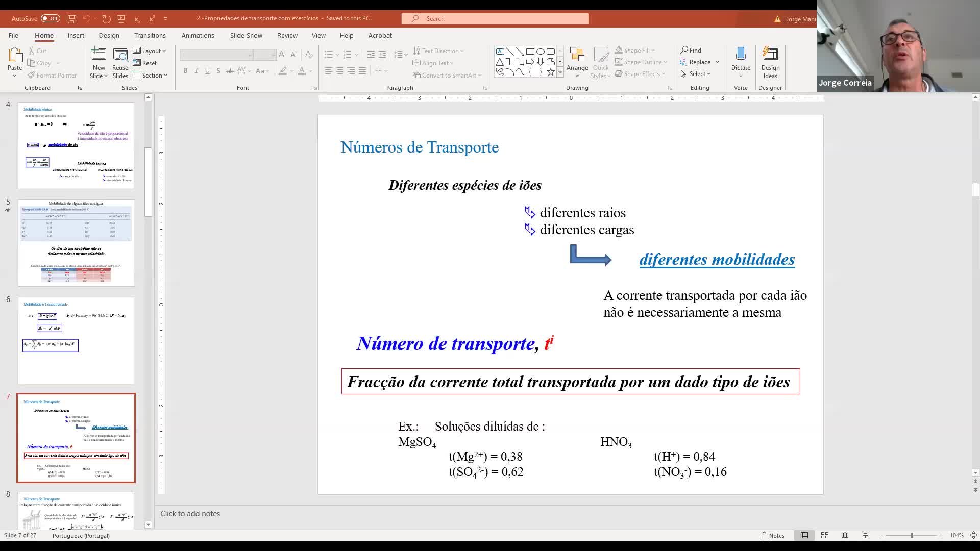Open the Transitions ribbon tab
Viewport: 980px width, 551px height.
pyautogui.click(x=150, y=35)
